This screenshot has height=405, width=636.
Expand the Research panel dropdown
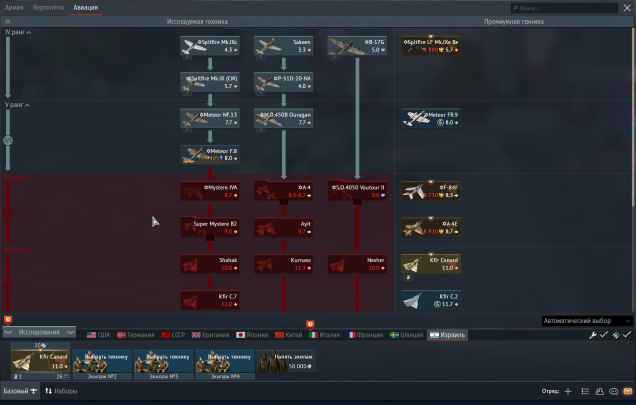(40, 332)
